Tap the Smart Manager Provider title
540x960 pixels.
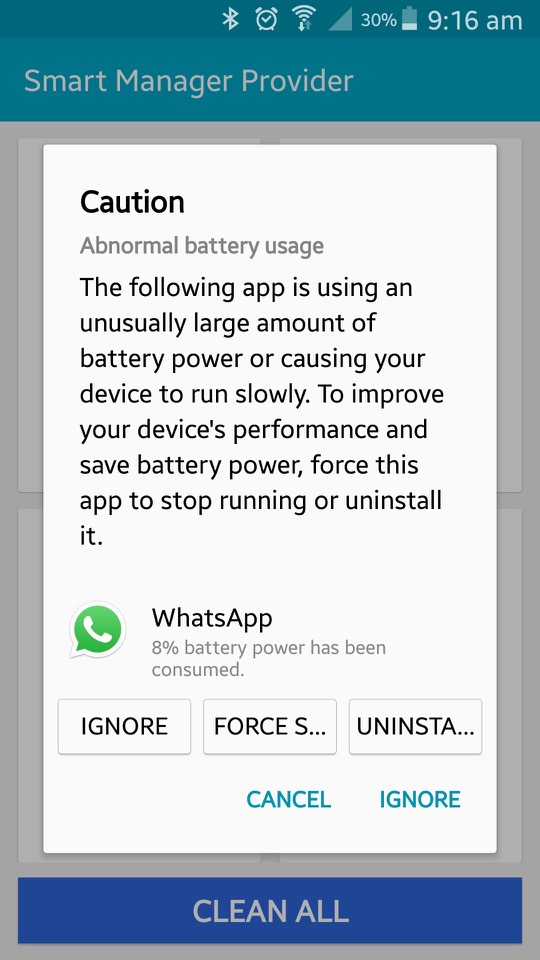189,81
